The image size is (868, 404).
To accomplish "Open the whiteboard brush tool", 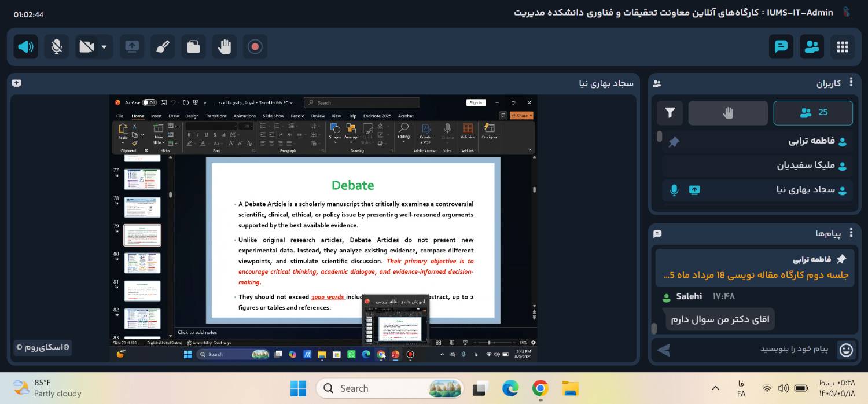I will tap(163, 47).
